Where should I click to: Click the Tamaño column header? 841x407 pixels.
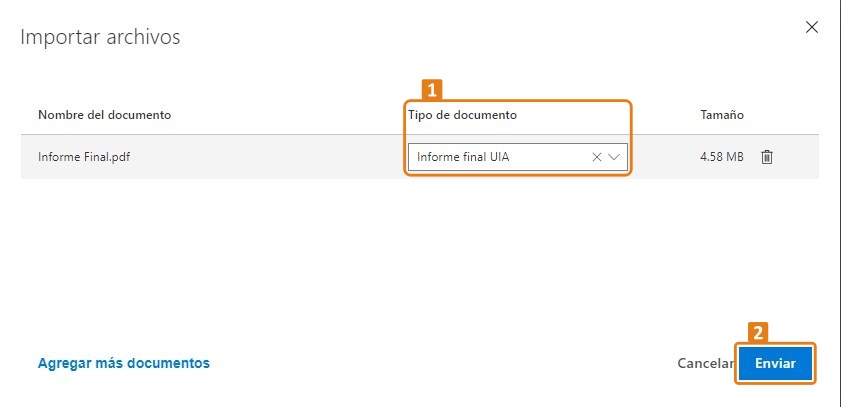tap(722, 115)
